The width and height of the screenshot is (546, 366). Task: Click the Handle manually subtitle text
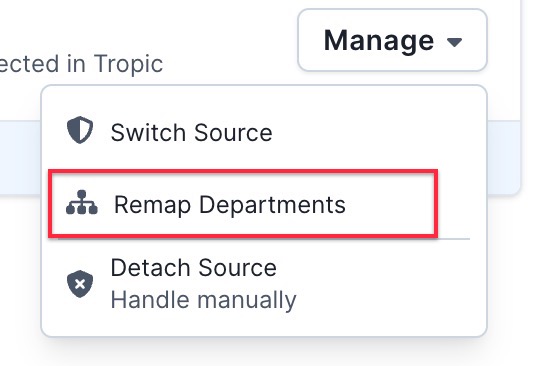203,300
